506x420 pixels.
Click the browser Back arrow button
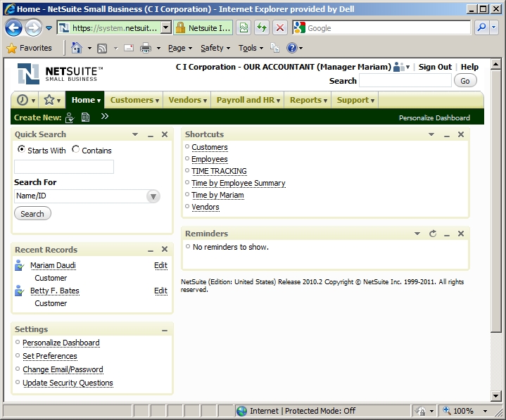pos(13,28)
